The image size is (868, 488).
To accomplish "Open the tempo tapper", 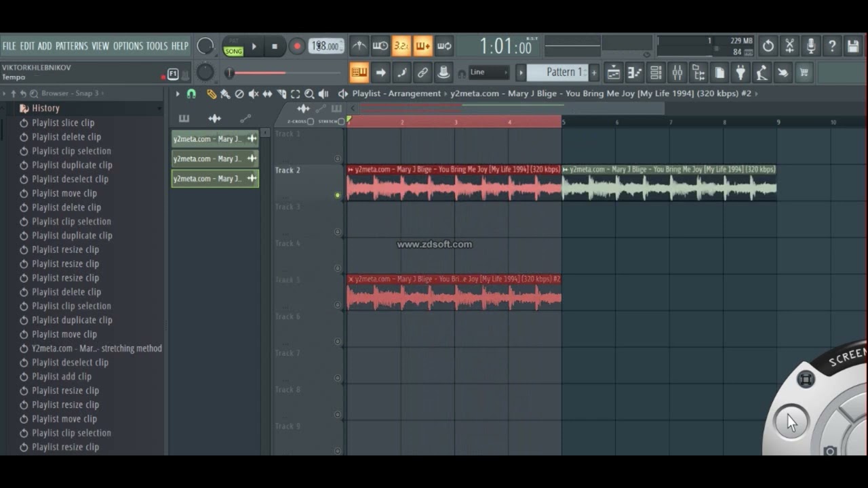I will pos(762,72).
